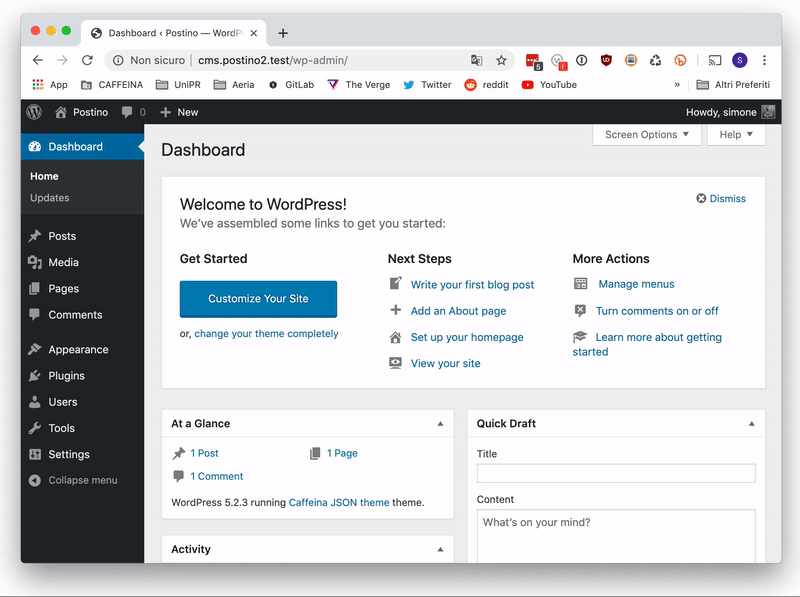Go back with the browser back arrow

[x=38, y=60]
